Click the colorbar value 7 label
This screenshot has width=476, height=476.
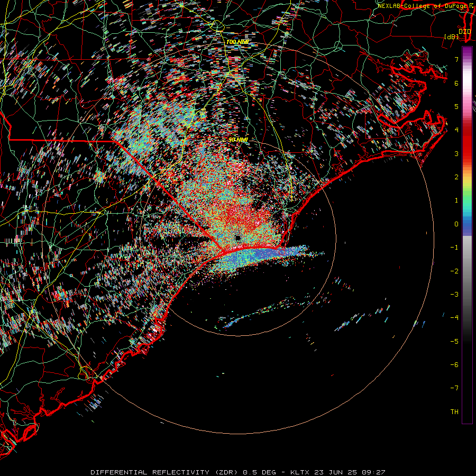tap(456, 59)
